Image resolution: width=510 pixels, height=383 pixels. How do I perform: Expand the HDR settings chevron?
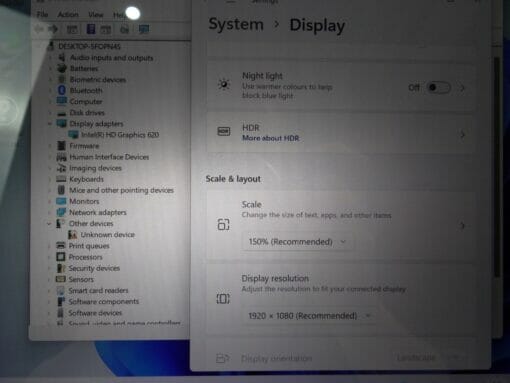coord(462,135)
